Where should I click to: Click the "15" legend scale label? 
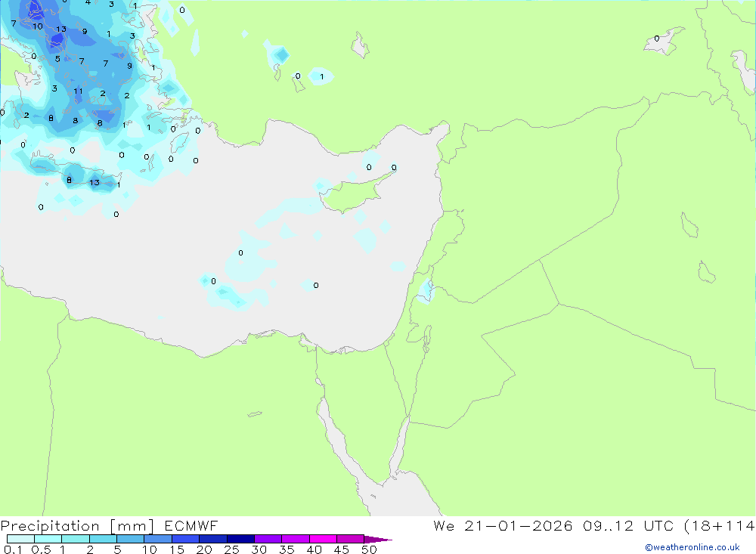176,549
